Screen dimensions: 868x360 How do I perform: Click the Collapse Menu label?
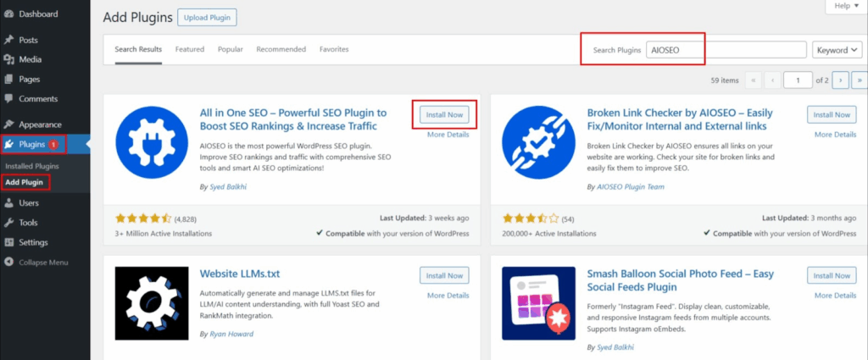point(44,262)
